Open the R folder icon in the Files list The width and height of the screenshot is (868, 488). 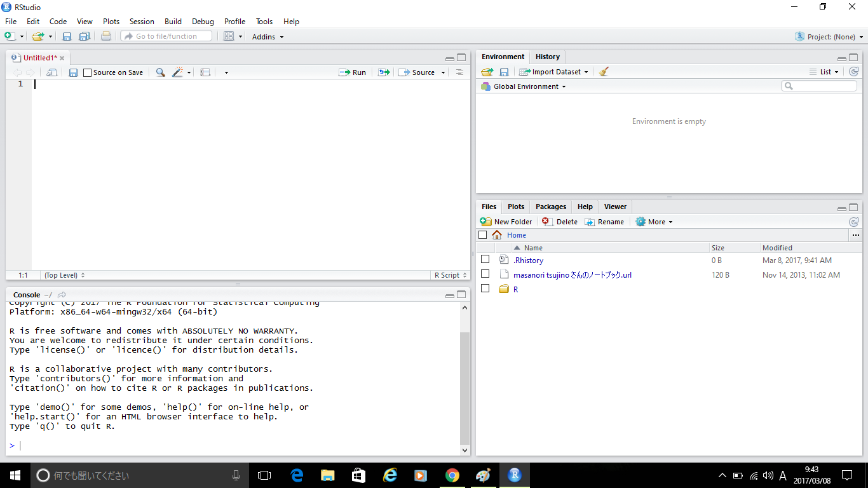point(504,289)
